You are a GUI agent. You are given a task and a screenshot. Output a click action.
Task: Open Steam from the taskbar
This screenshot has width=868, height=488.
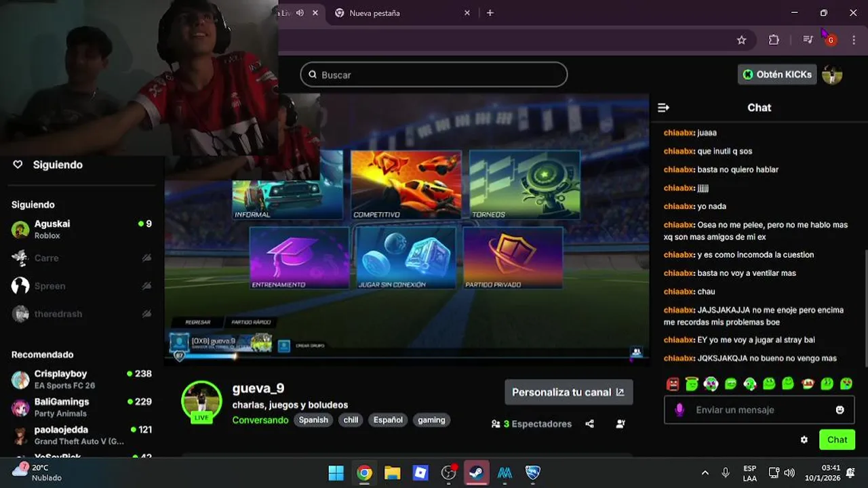click(477, 472)
